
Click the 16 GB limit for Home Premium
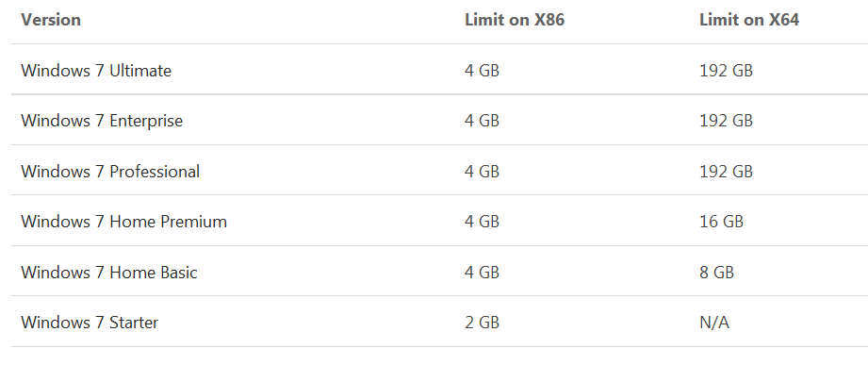coord(721,222)
